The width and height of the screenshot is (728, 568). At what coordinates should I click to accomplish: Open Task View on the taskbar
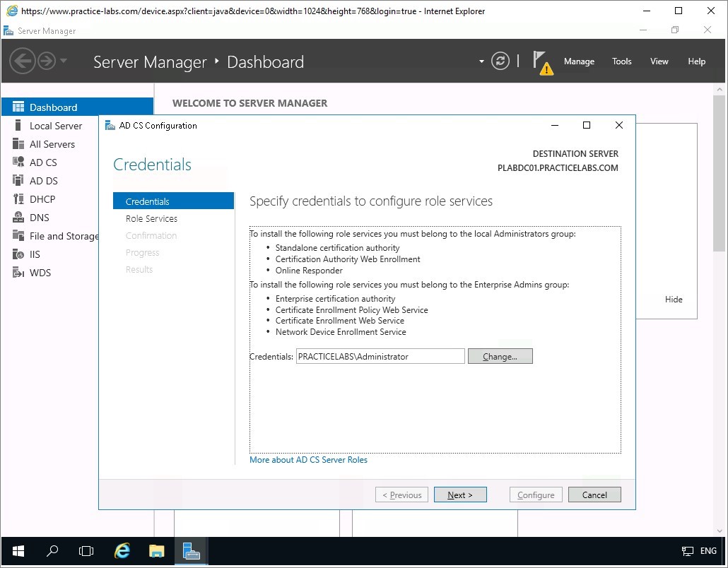(x=86, y=551)
